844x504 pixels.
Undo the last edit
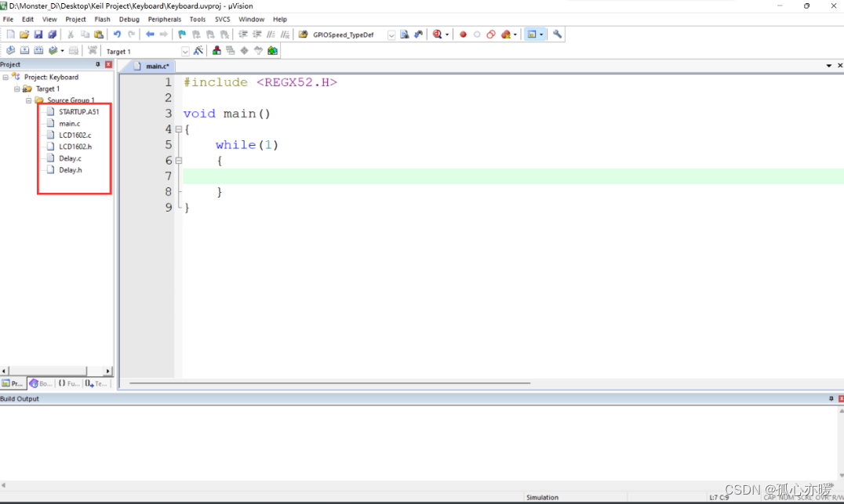coord(117,34)
